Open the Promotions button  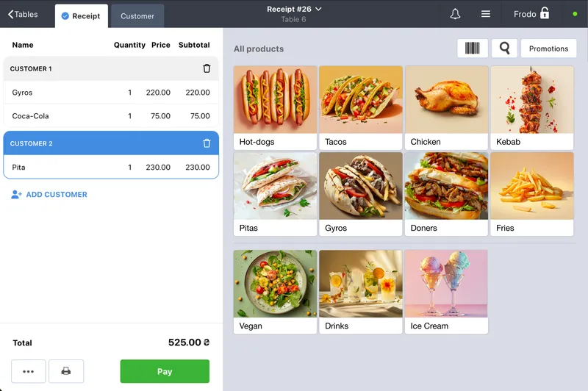548,49
